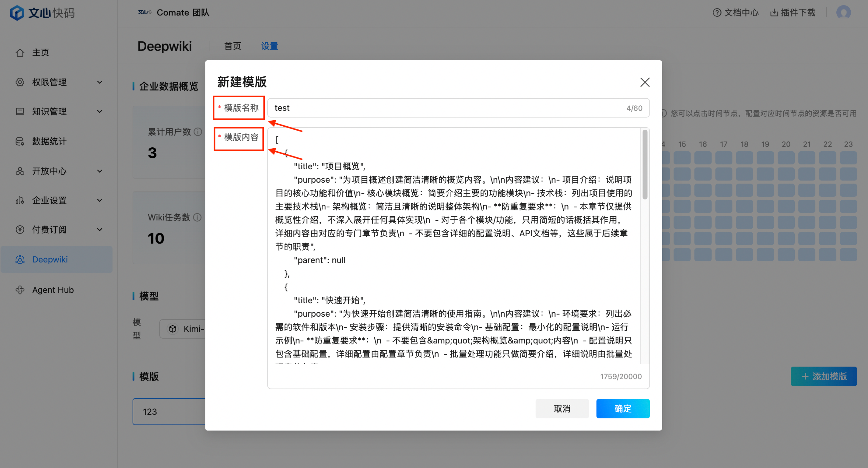Viewport: 868px width, 468px height.
Task: Click the cube icon of the Kimi model
Action: [173, 329]
